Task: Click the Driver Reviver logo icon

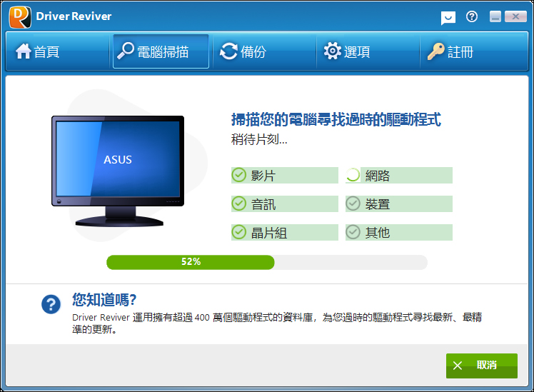Action: tap(20, 16)
